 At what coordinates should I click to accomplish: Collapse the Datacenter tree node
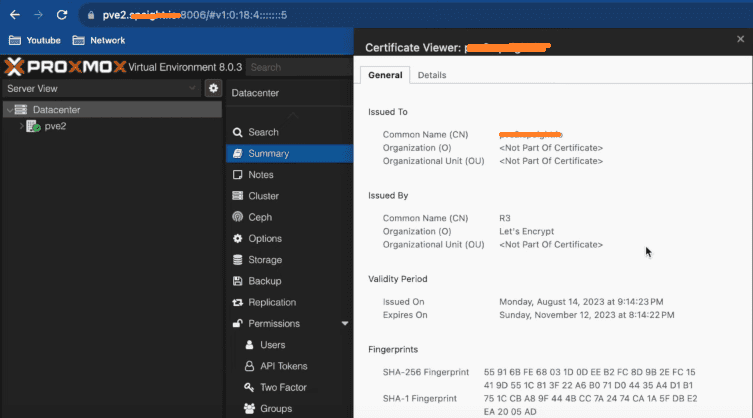[10, 110]
